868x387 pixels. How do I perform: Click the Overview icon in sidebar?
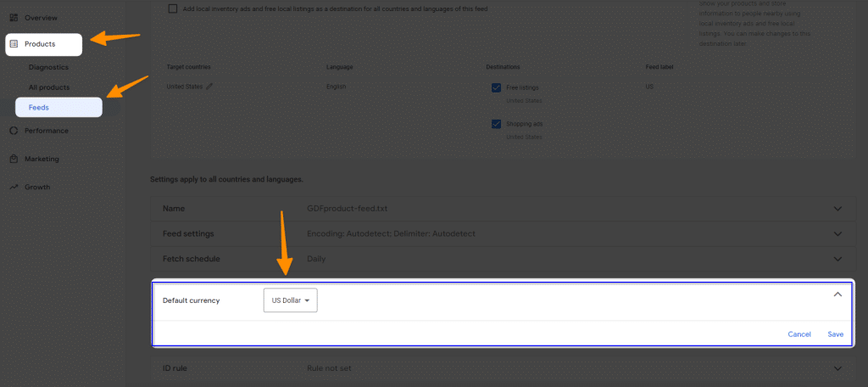pyautogui.click(x=14, y=18)
